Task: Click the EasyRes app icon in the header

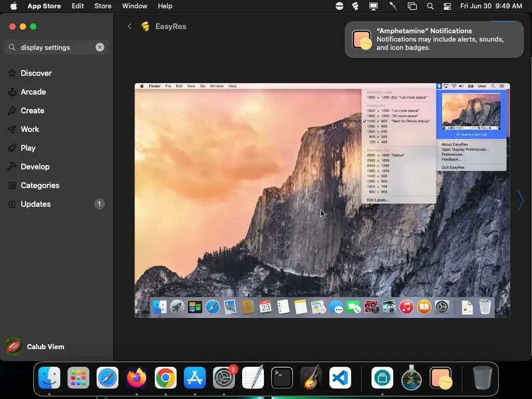Action: point(145,26)
